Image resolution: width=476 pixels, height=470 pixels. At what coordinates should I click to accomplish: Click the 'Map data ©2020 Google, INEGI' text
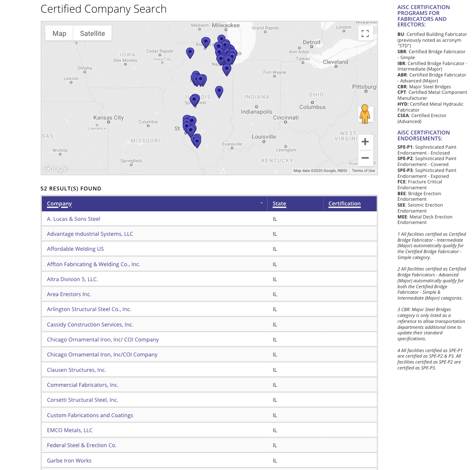click(x=320, y=171)
